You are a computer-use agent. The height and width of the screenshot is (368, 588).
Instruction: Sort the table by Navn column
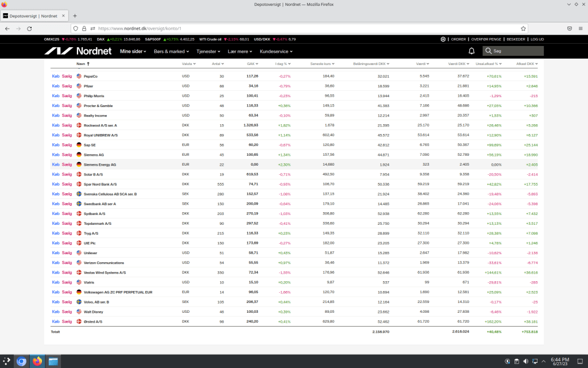click(81, 64)
